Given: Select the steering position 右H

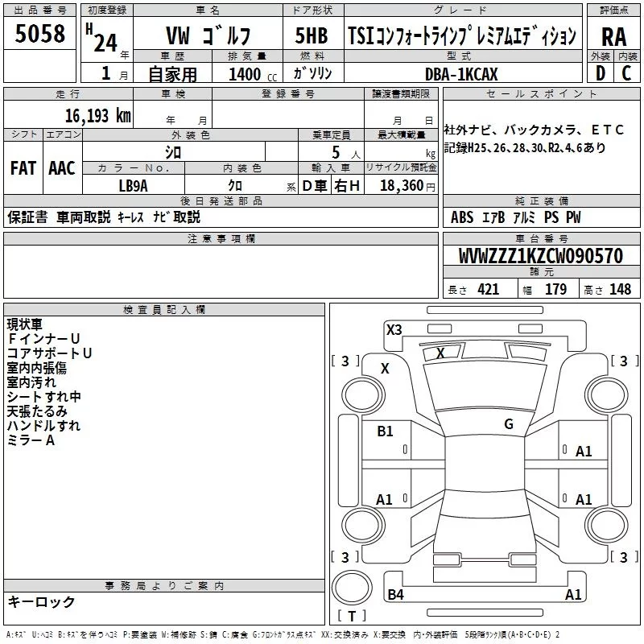Looking at the screenshot, I should [347, 186].
